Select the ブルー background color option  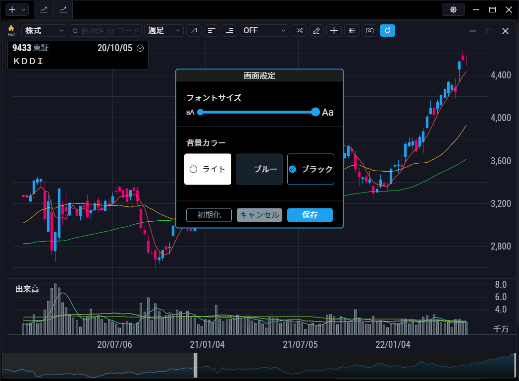tap(259, 169)
